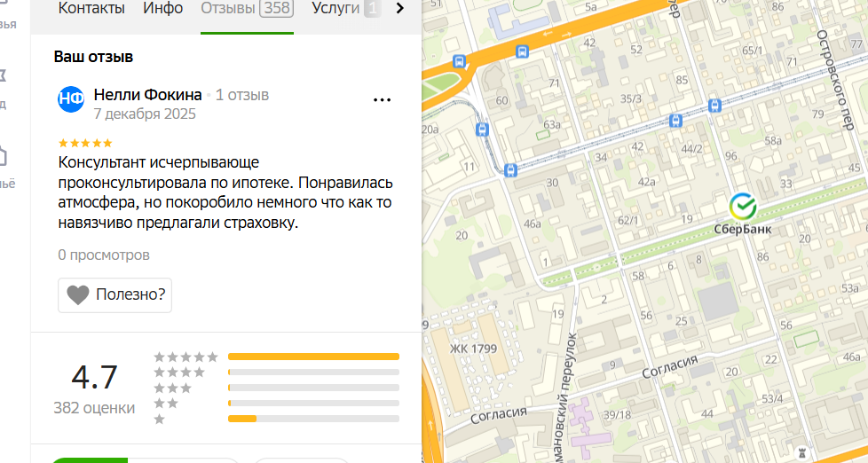Click house number 35/3 on the map
Viewport: 868px width, 463px height.
point(630,98)
